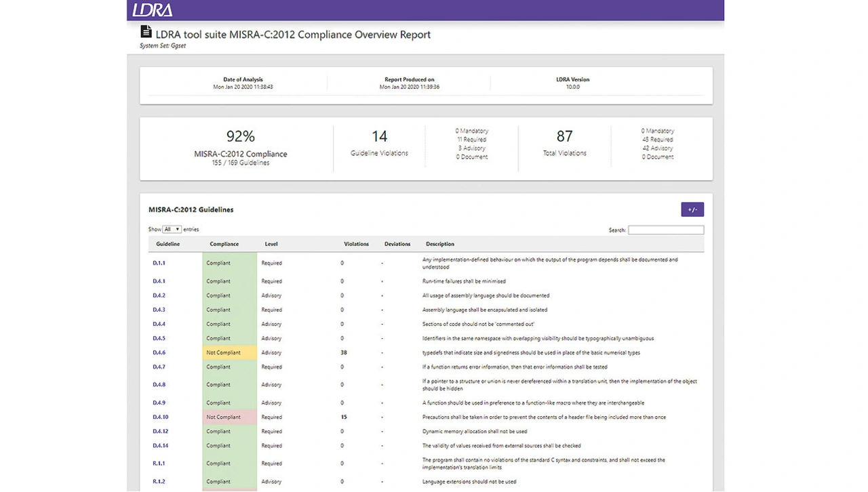Open guideline D.4.10 link
Viewport: 868px width, 492px height.
[160, 417]
